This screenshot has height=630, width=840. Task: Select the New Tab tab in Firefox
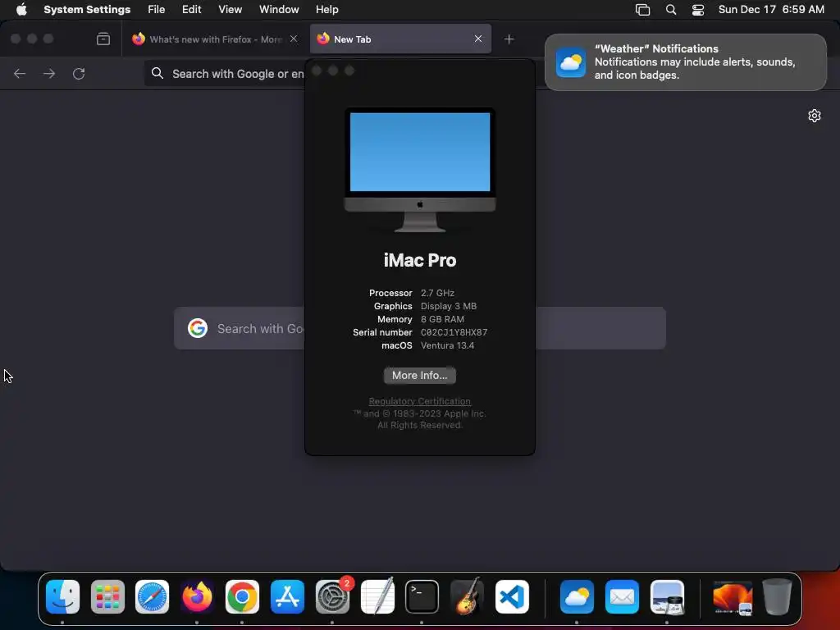(400, 39)
